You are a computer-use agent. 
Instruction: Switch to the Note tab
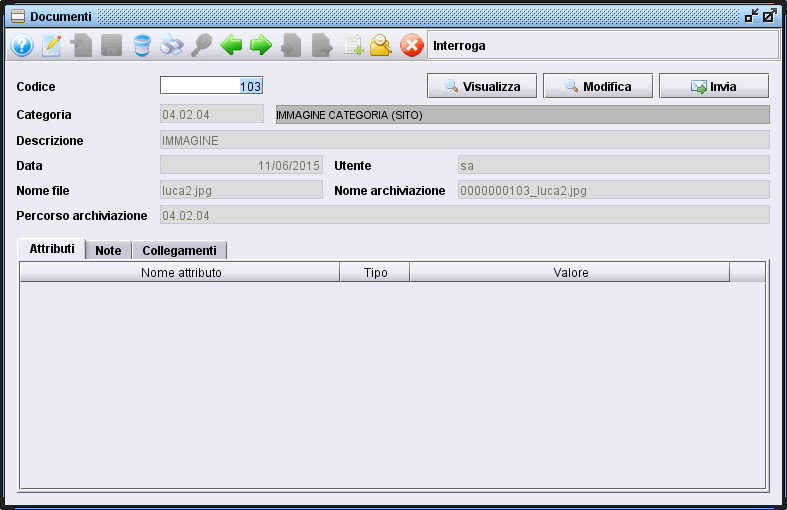click(108, 250)
